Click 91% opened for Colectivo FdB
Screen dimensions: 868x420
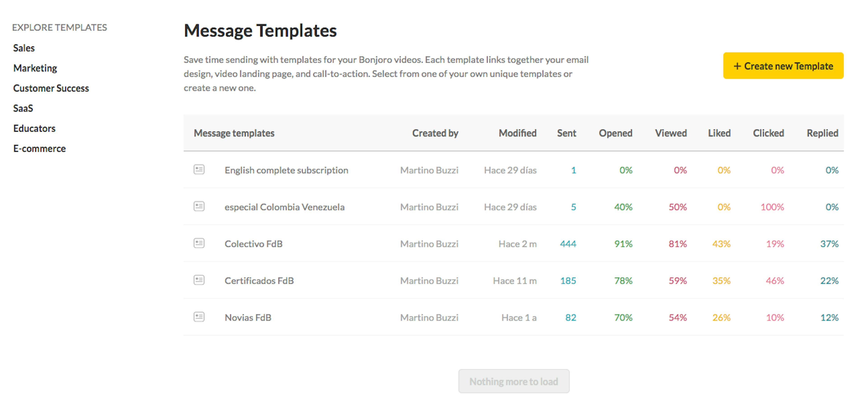(623, 244)
